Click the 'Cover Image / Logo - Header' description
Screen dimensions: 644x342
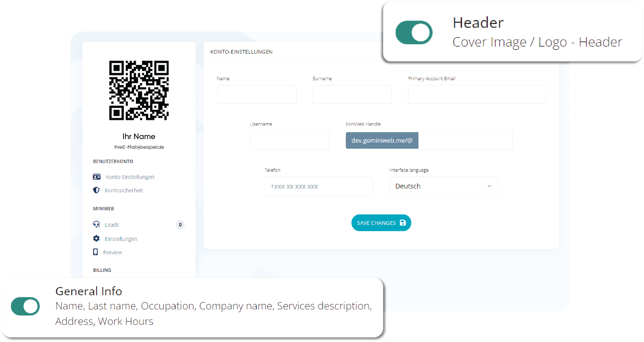point(537,42)
